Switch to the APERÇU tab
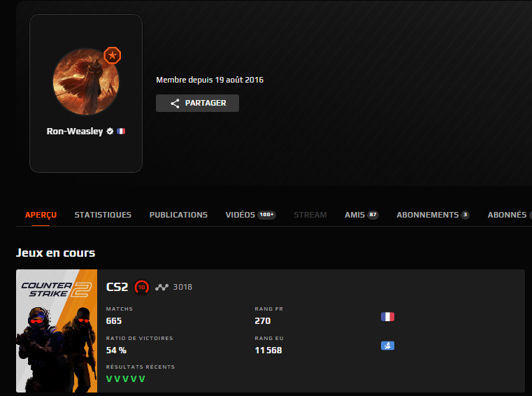Viewport: 532px width, 396px height. (x=41, y=215)
